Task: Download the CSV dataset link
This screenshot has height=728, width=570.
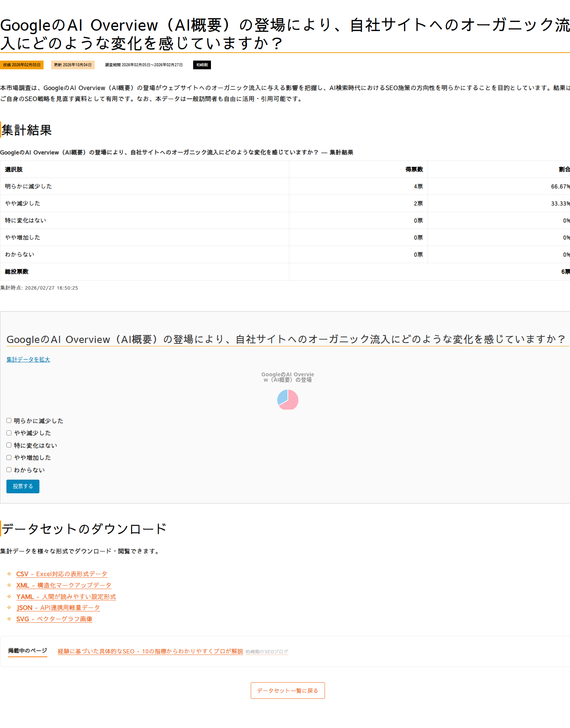Action: pos(62,574)
